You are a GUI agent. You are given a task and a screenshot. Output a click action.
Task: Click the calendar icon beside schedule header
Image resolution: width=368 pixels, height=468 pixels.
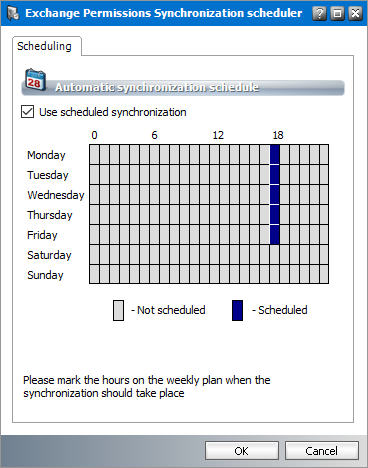tap(35, 80)
